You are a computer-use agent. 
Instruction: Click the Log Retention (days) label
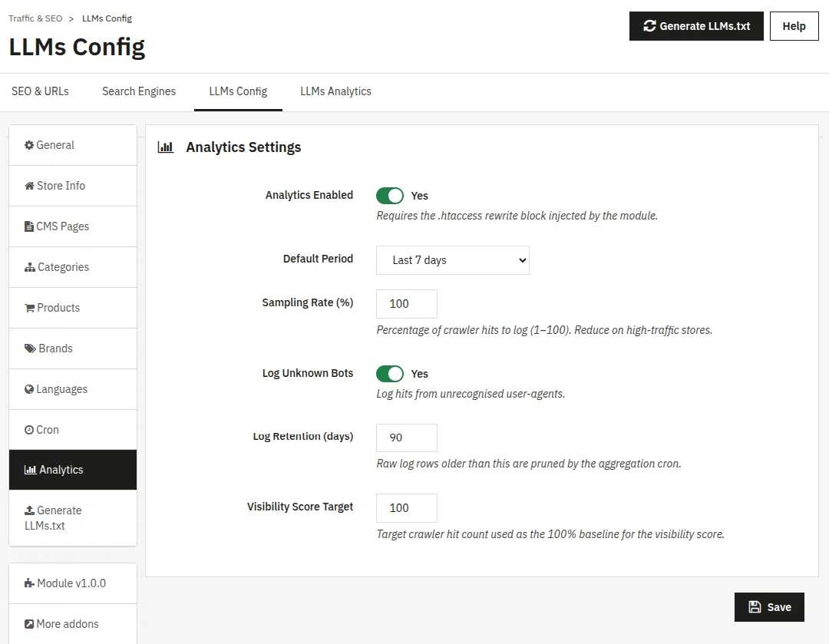[303, 436]
